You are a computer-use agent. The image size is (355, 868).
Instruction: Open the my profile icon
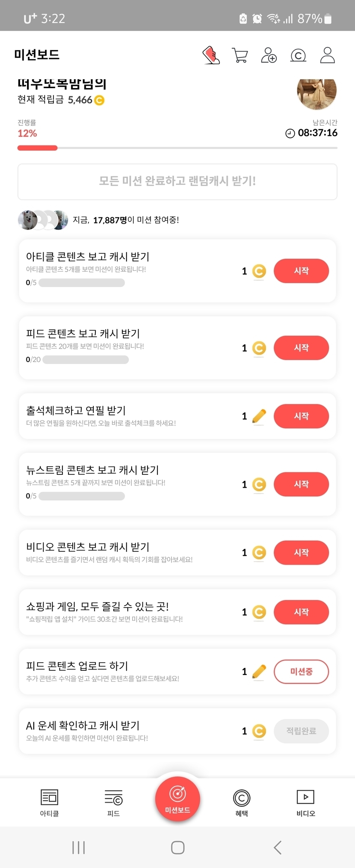(327, 55)
